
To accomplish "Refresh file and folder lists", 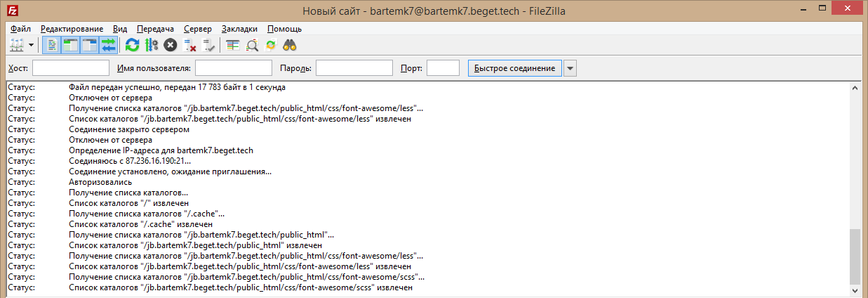I will click(132, 45).
